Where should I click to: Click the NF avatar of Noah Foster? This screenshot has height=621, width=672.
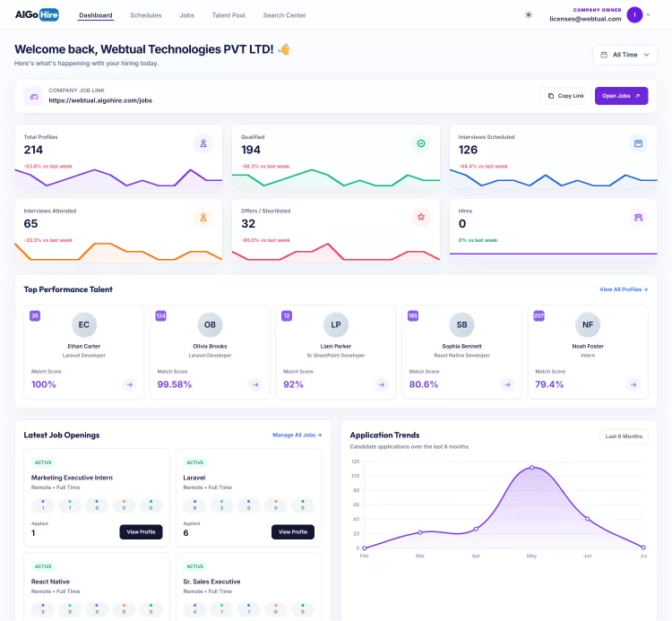coord(588,325)
